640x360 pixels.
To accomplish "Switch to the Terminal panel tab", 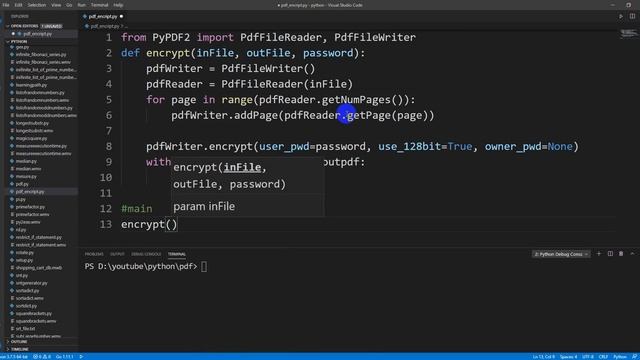I will 177,254.
